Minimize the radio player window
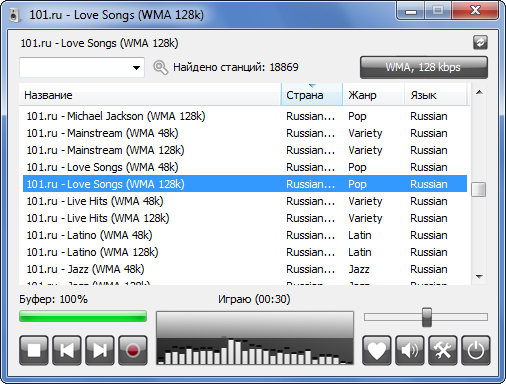Image resolution: width=506 pixels, height=384 pixels. tap(411, 12)
